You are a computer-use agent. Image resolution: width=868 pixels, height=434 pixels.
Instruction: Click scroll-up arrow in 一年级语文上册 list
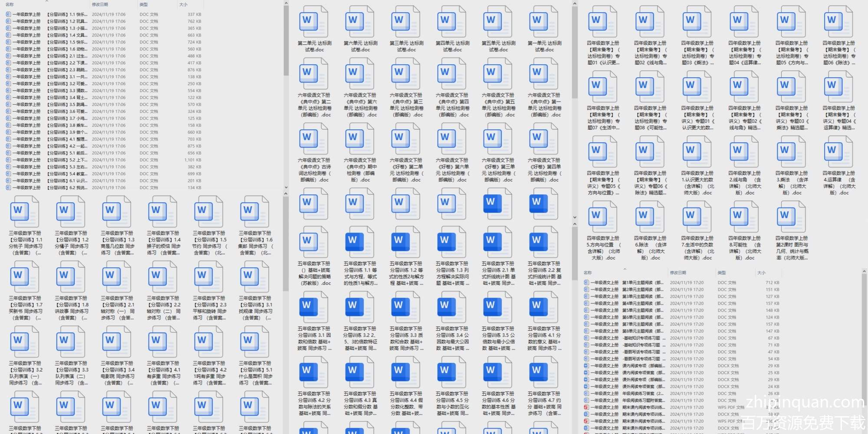864,272
